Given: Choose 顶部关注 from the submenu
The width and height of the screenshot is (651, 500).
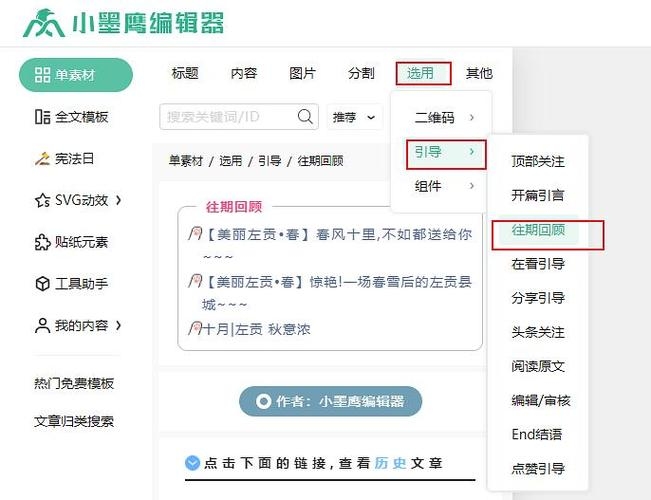Looking at the screenshot, I should 538,161.
